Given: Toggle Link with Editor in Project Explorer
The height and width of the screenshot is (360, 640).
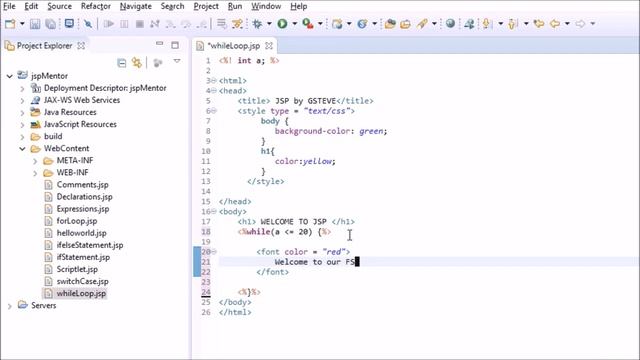Looking at the screenshot, I should pyautogui.click(x=137, y=63).
